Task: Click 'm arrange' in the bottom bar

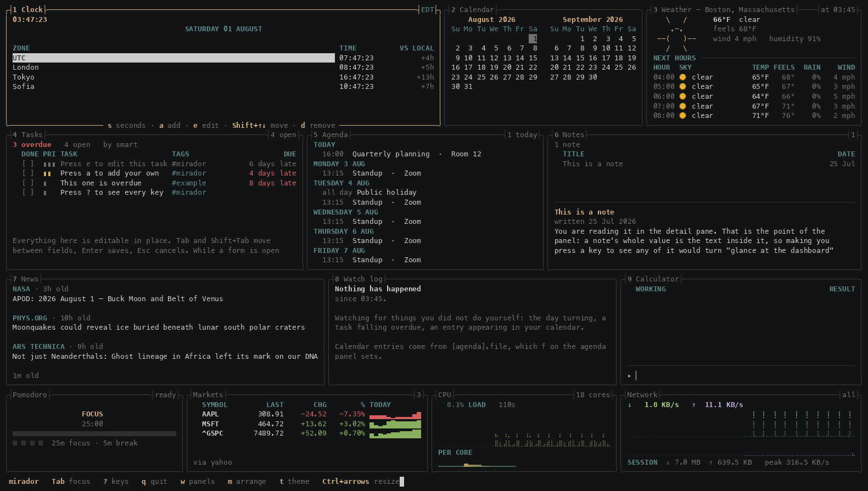Action: point(247,482)
